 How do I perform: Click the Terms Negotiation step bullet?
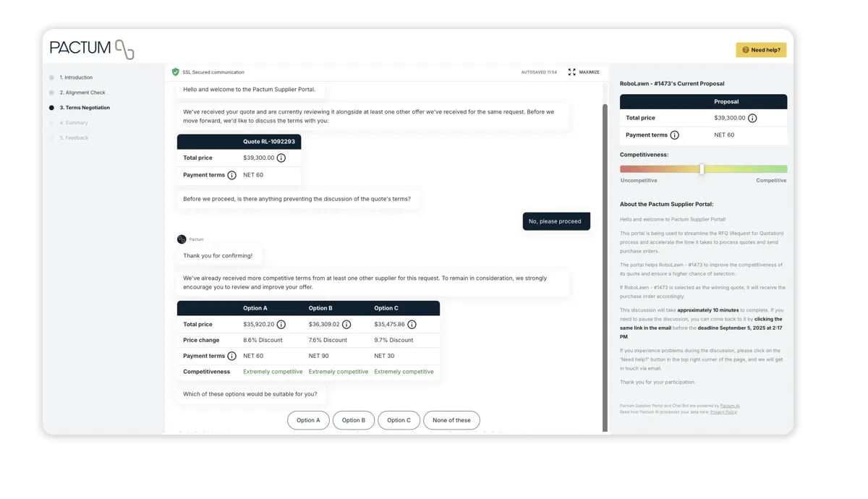click(x=51, y=108)
